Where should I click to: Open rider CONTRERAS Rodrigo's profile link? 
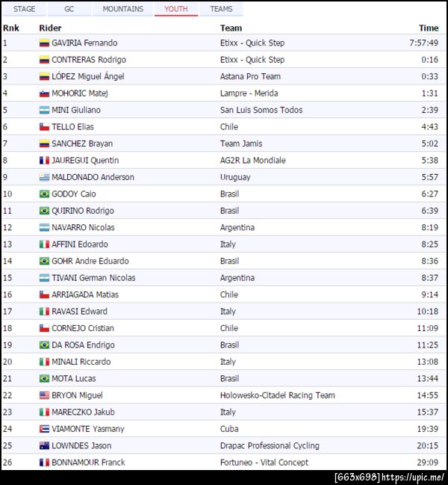(x=88, y=60)
